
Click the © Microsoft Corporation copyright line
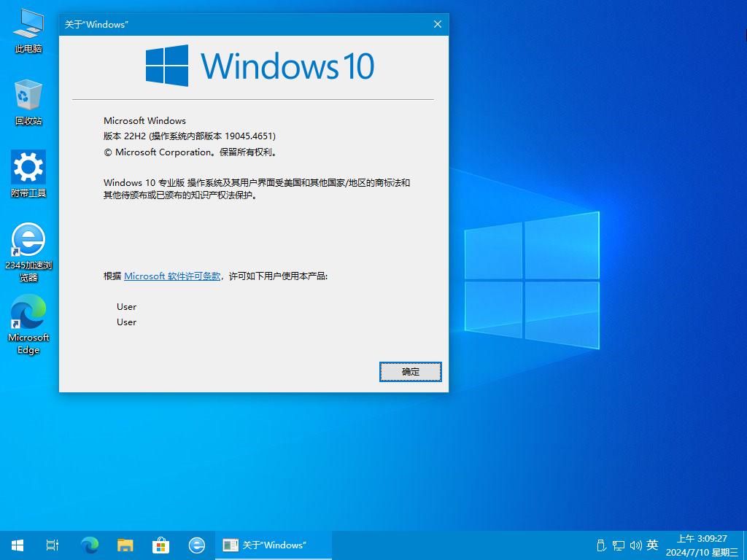(190, 152)
